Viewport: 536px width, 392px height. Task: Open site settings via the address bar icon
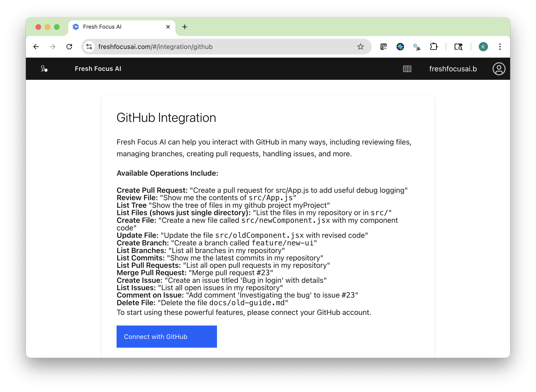[x=89, y=46]
